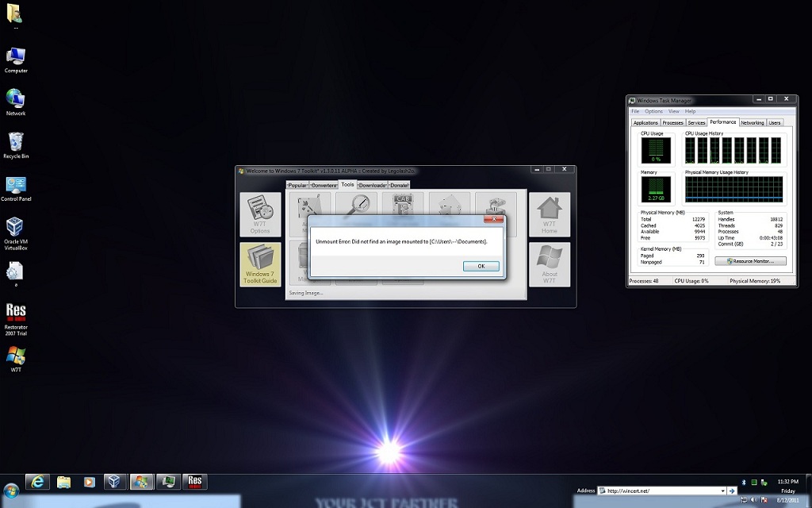Click the CPU Usage meter in Task Manager
812x508 pixels.
point(656,151)
